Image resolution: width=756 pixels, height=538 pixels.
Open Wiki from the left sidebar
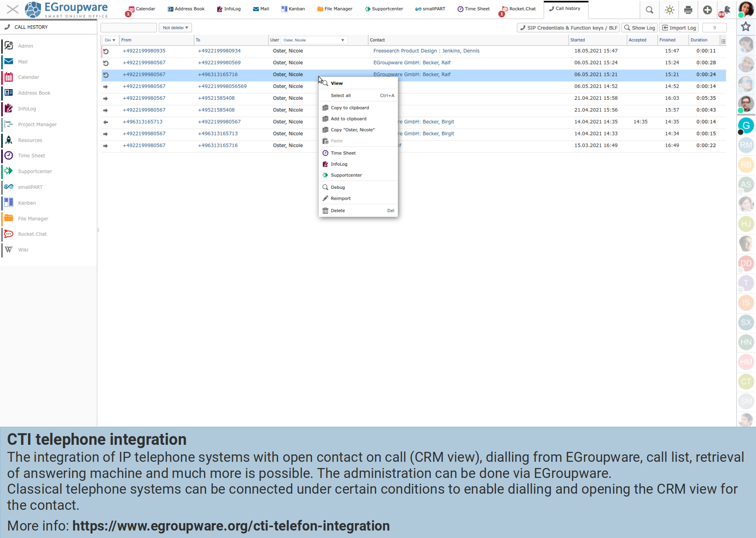tap(23, 250)
